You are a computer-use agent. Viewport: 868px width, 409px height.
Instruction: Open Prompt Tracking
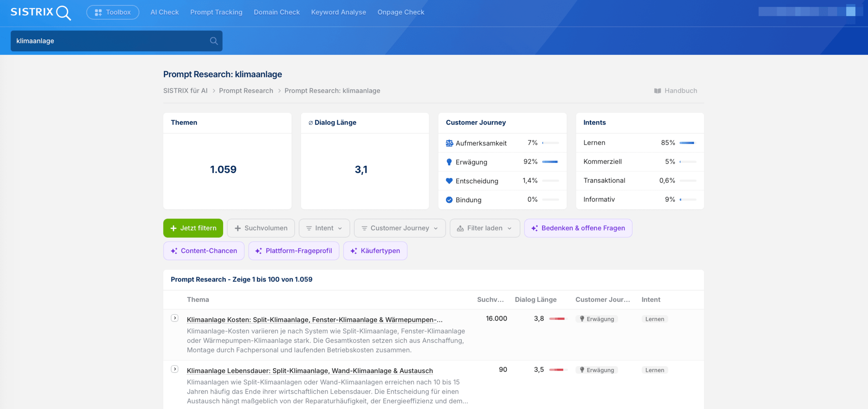click(216, 12)
